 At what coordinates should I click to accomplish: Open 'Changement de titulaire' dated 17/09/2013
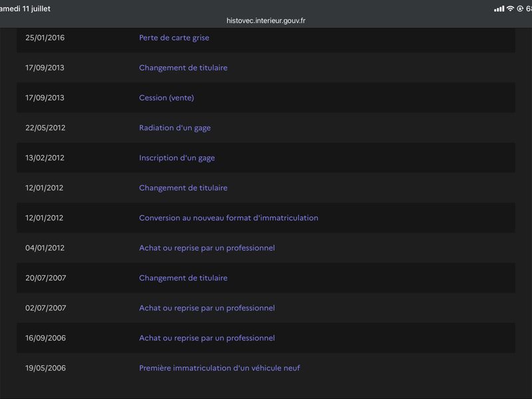click(x=184, y=68)
